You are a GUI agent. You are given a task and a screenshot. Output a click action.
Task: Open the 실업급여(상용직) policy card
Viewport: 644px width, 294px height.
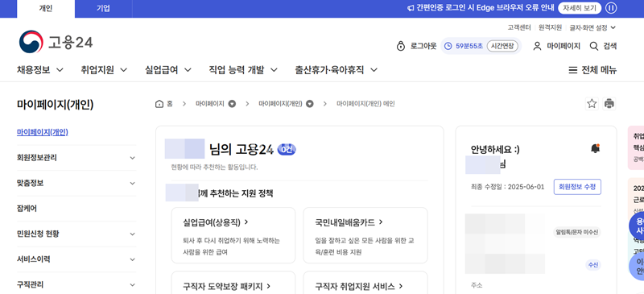(233, 235)
